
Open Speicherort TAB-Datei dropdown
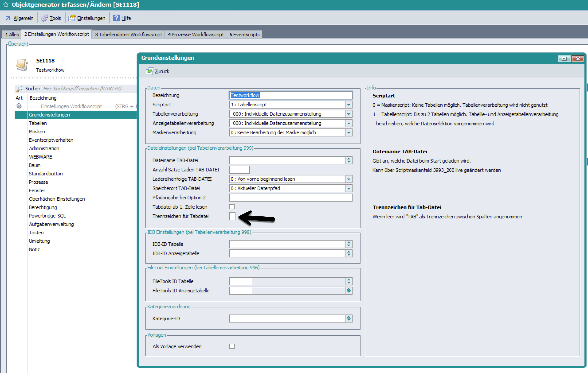[349, 188]
